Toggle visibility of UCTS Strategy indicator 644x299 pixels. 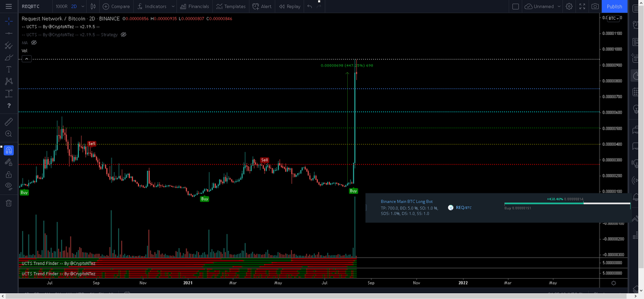(x=123, y=34)
